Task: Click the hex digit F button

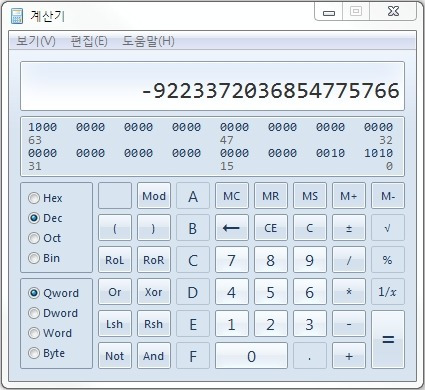Action: 193,356
